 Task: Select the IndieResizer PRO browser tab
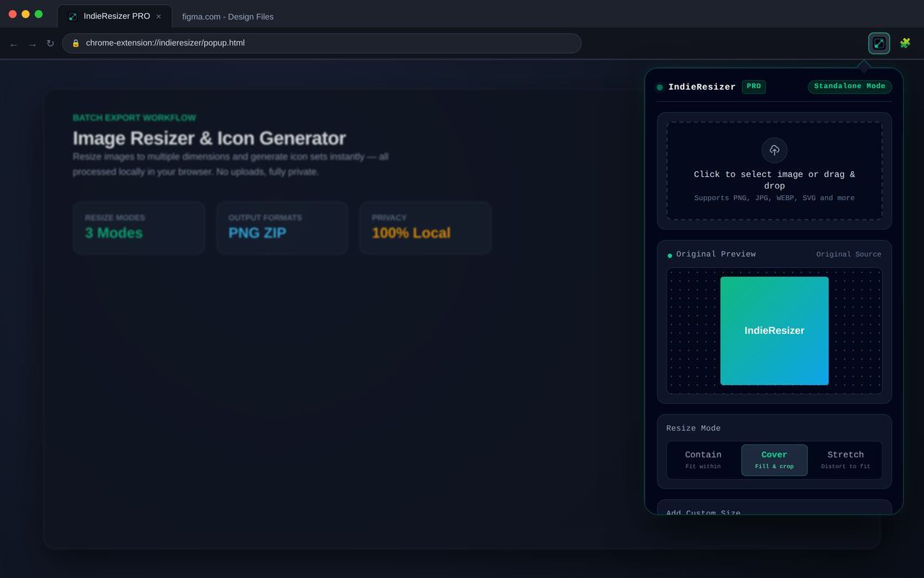coord(114,16)
